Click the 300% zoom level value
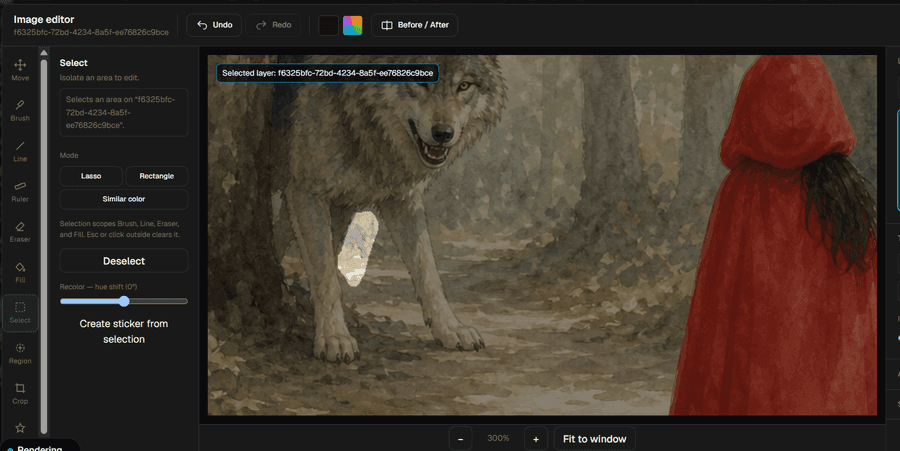900x451 pixels. pyautogui.click(x=498, y=438)
